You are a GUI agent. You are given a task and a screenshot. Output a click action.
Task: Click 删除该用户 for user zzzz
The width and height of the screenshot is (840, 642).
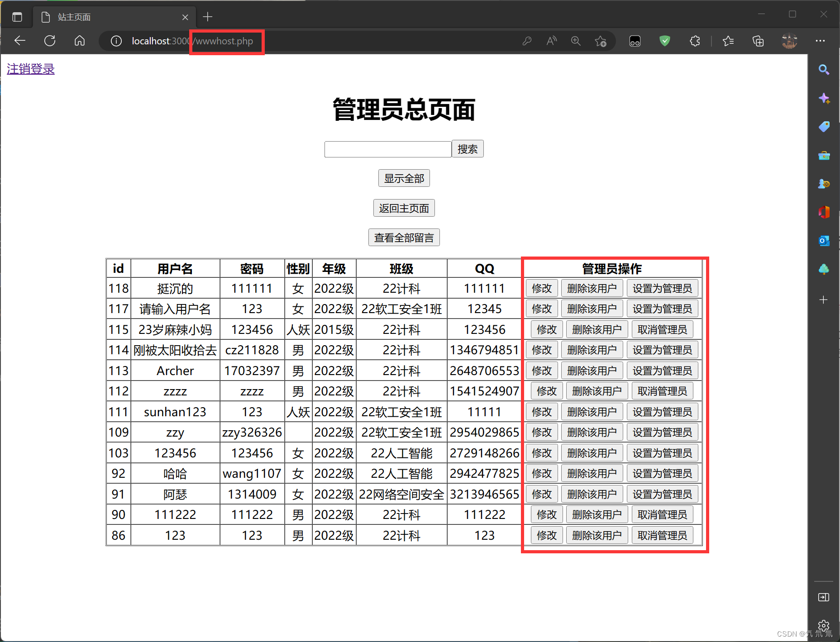coord(597,391)
